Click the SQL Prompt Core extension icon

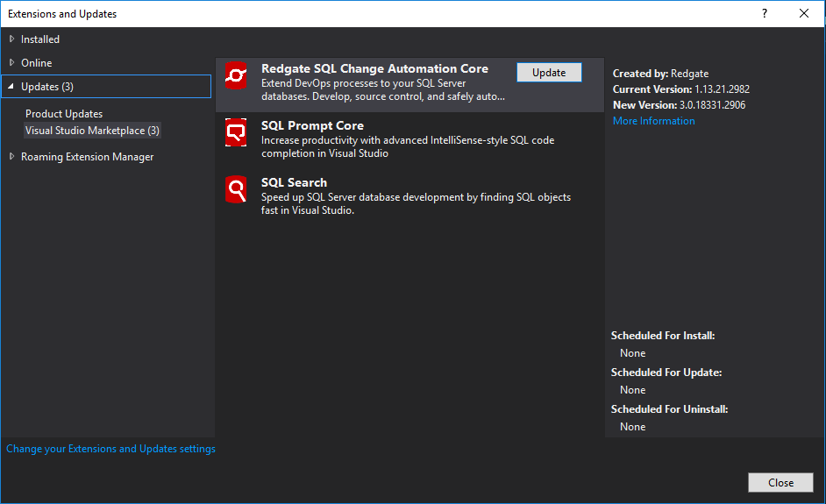pyautogui.click(x=236, y=133)
